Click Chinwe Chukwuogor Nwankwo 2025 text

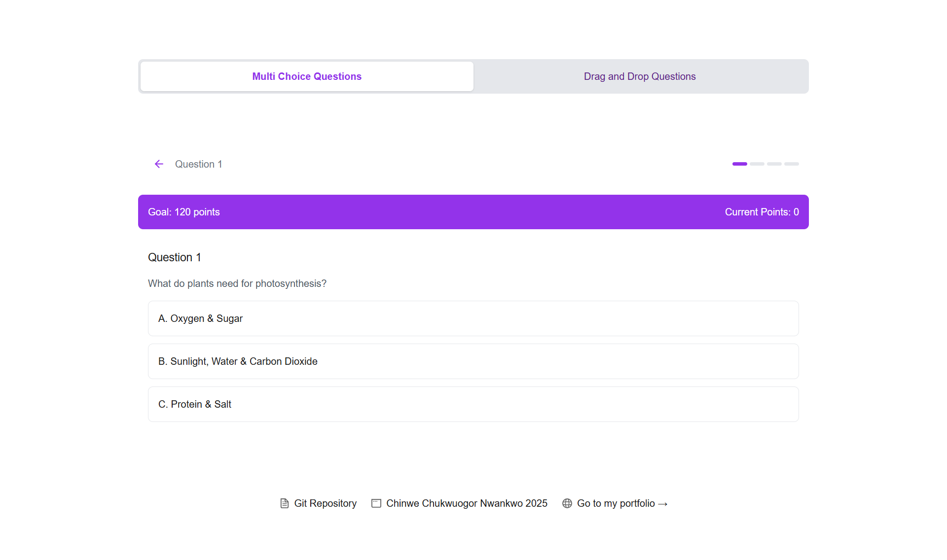(x=467, y=503)
